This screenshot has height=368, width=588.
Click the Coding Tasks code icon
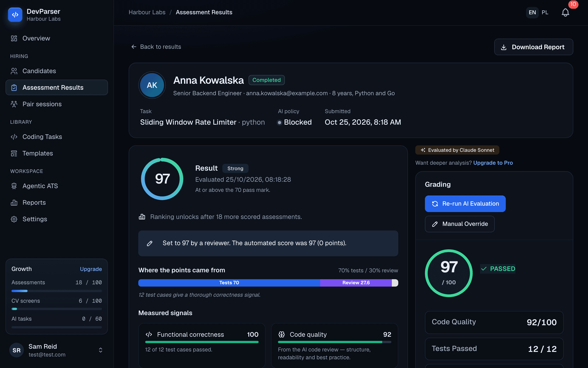[14, 137]
